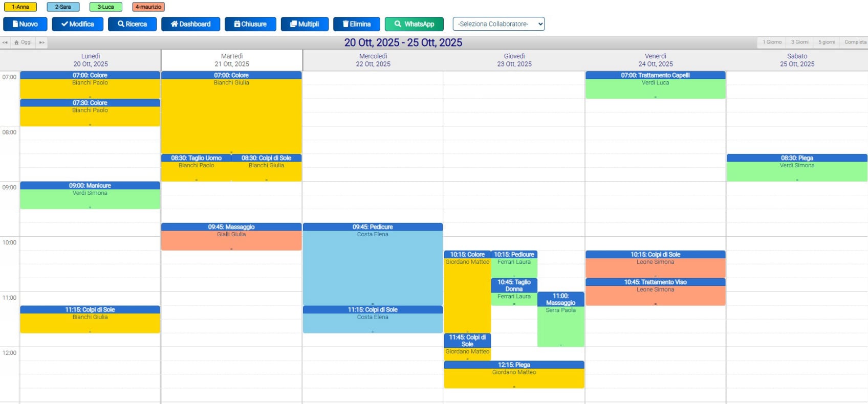Select the 5 giorni view
This screenshot has width=868, height=404.
827,42
